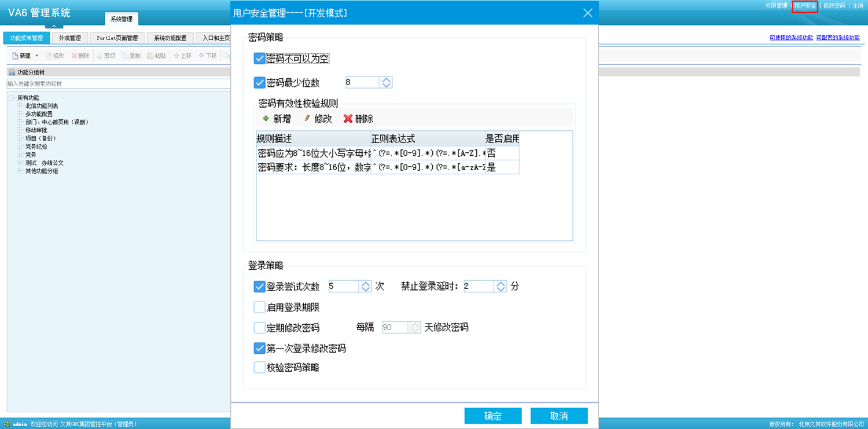Click the 禁止登录延时 field showing 2
Viewport: 868px width, 429px height.
point(479,286)
